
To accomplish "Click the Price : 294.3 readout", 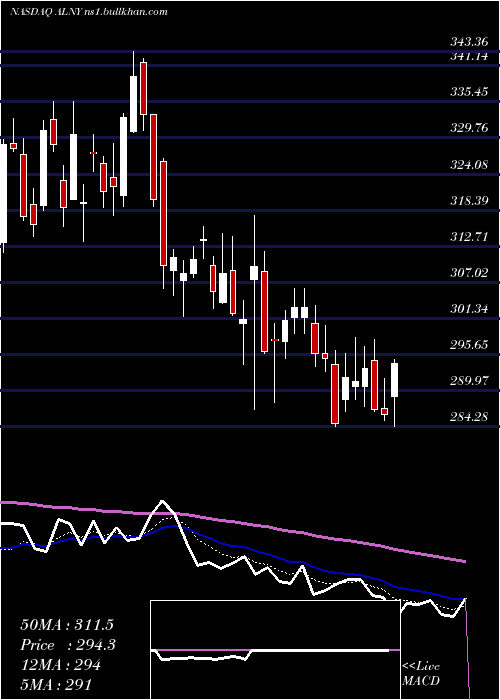I will tap(68, 645).
